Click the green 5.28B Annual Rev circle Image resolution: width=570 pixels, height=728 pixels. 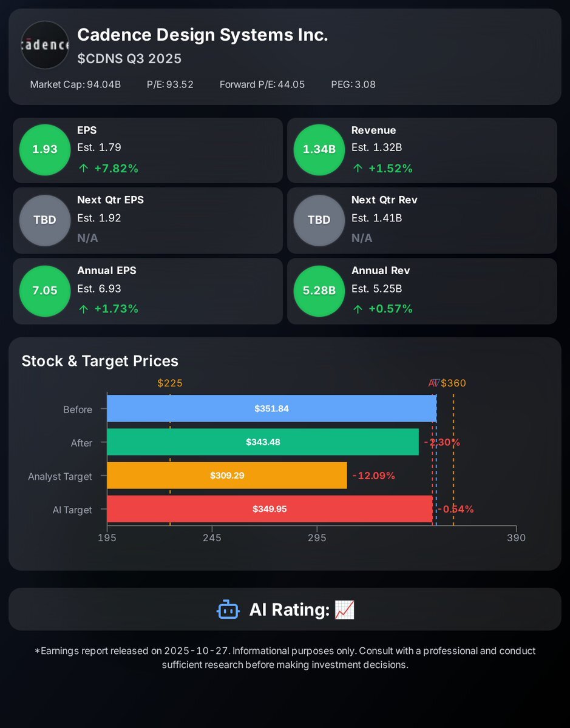point(319,291)
